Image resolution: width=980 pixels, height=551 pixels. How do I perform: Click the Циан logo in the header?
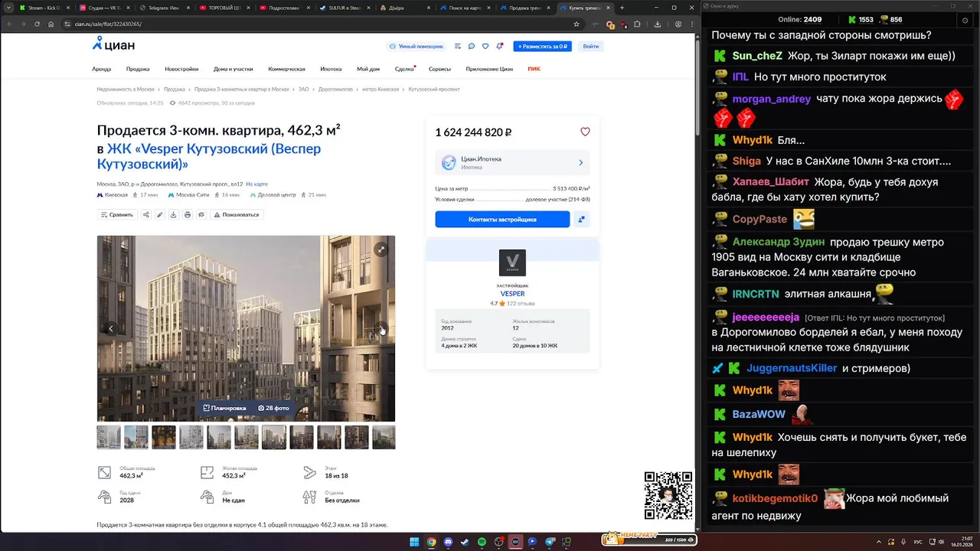[113, 45]
